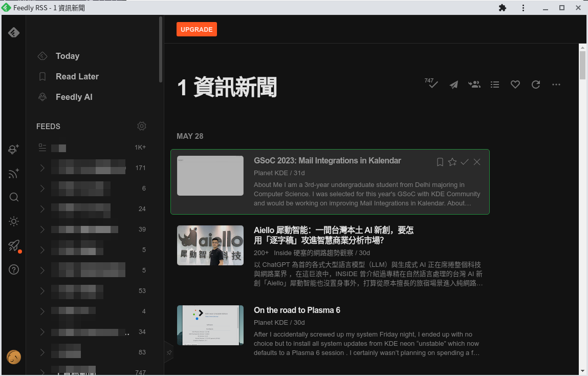The width and height of the screenshot is (588, 376).
Task: Star the GSoC 2023 article
Action: 452,162
